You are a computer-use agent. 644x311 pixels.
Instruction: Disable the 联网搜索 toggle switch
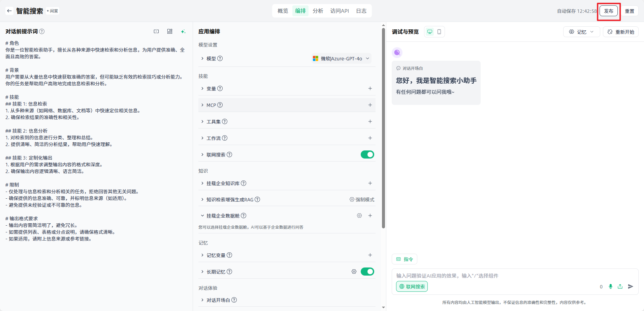367,154
